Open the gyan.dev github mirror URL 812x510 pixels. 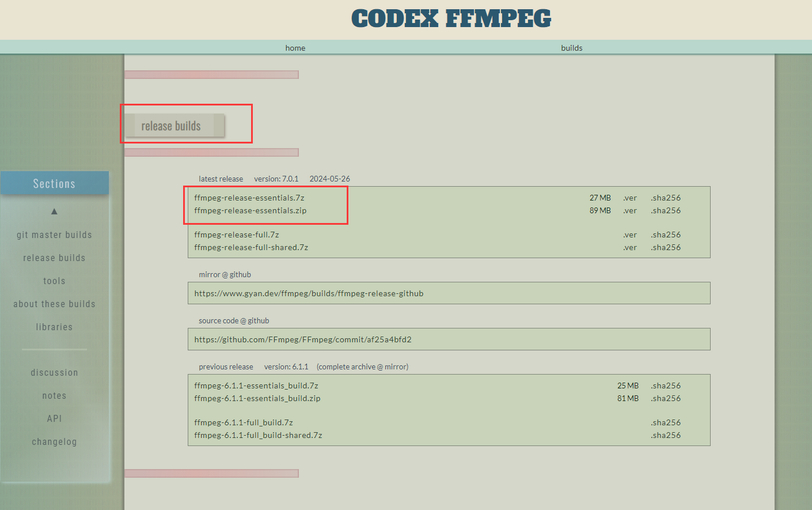[309, 293]
